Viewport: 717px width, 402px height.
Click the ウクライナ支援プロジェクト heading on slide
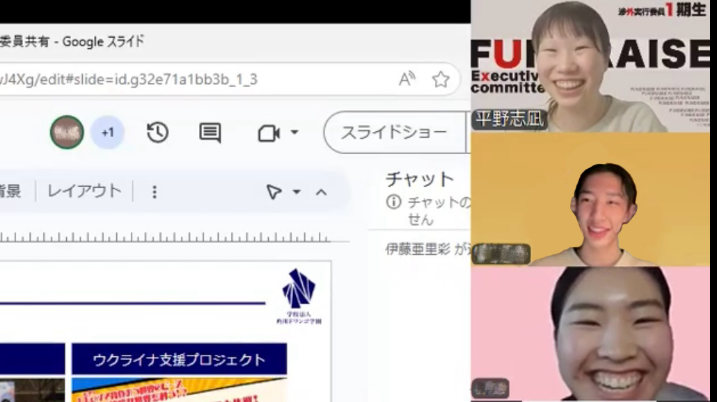click(x=179, y=360)
